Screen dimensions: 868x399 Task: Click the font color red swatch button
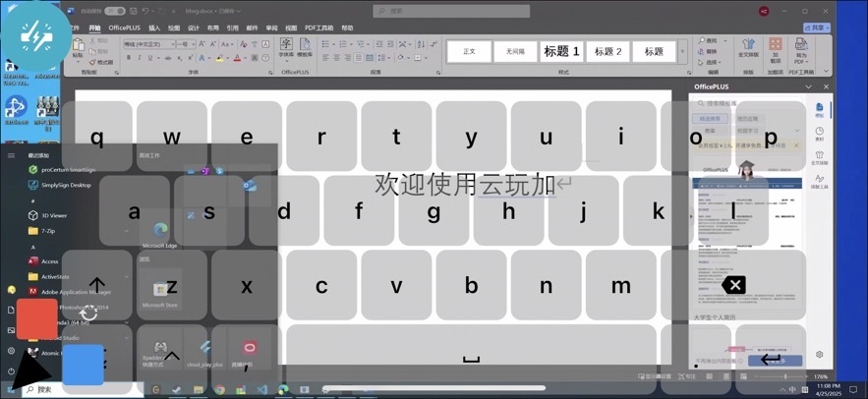(238, 59)
